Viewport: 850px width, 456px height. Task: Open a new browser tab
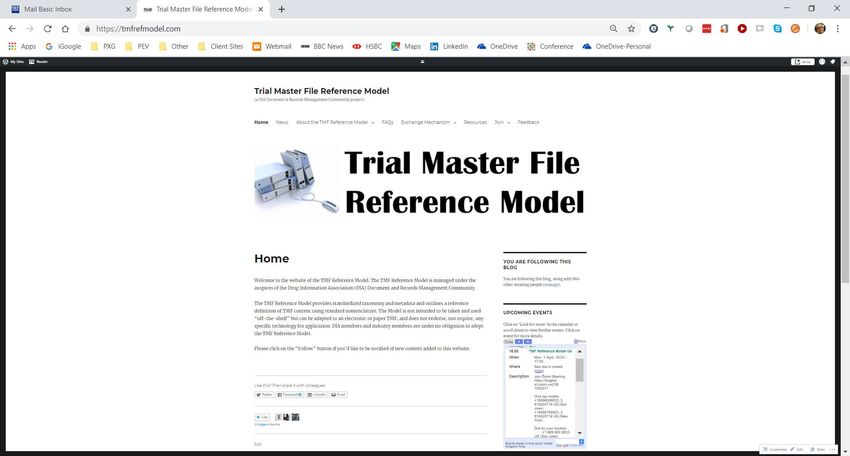click(x=281, y=9)
